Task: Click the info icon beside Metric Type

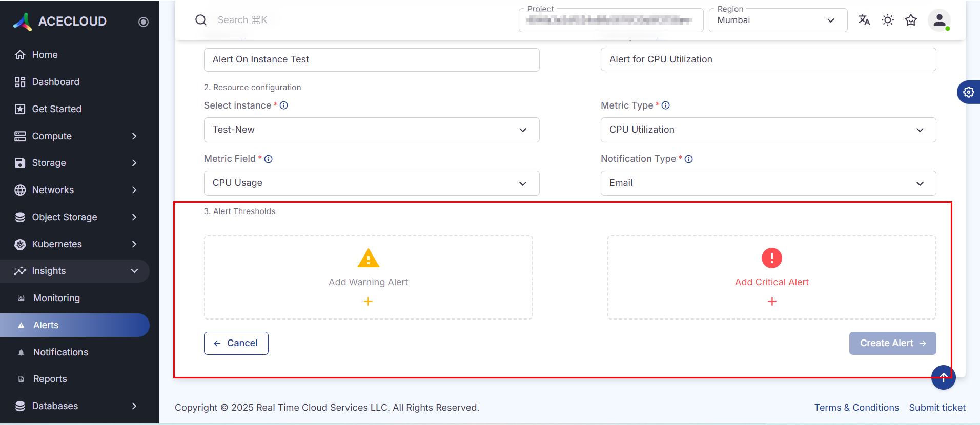Action: 666,105
